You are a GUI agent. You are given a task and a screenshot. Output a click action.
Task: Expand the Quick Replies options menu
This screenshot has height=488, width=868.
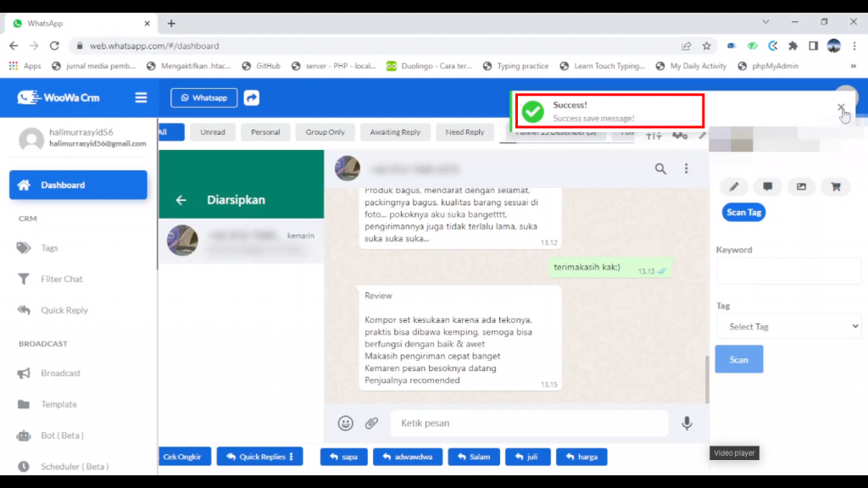click(x=259, y=457)
